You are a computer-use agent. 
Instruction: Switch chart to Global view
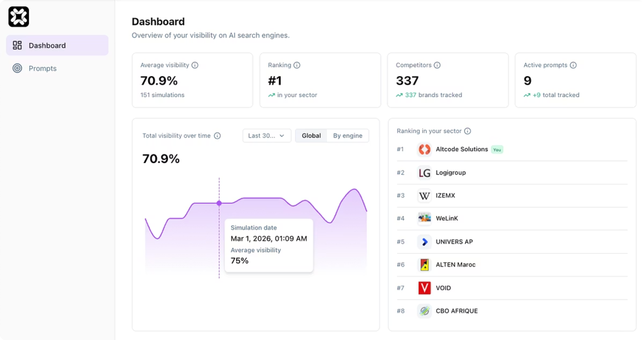(x=311, y=136)
